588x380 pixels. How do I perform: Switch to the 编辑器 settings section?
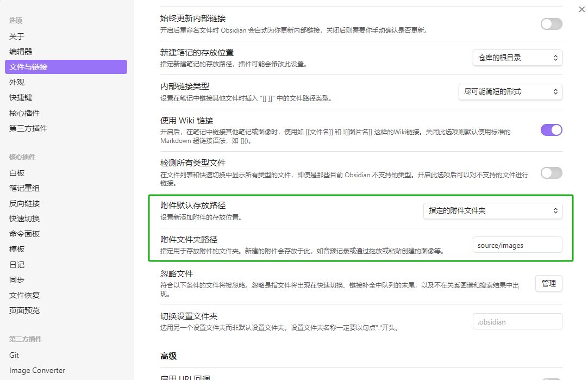point(21,52)
